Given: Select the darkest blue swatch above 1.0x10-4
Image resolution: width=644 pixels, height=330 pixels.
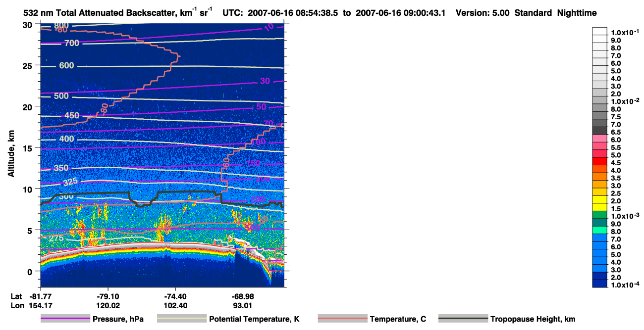Looking at the screenshot, I should (x=600, y=283).
